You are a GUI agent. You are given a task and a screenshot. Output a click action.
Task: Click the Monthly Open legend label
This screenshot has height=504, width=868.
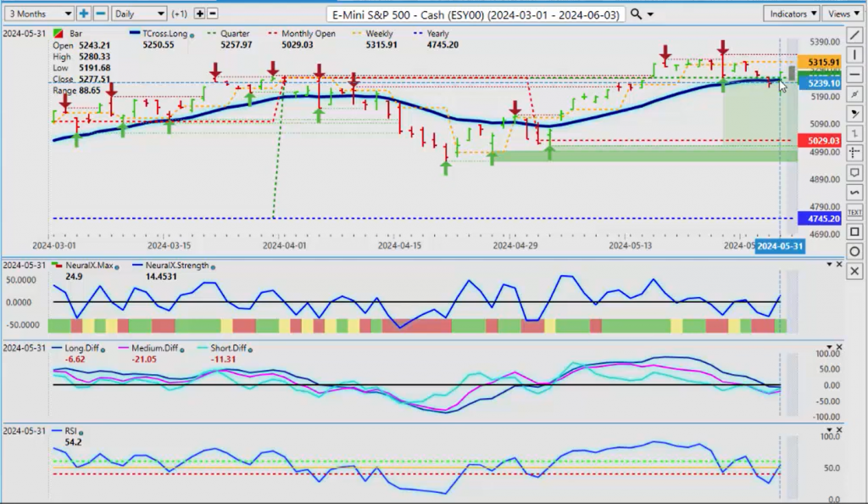click(x=309, y=34)
